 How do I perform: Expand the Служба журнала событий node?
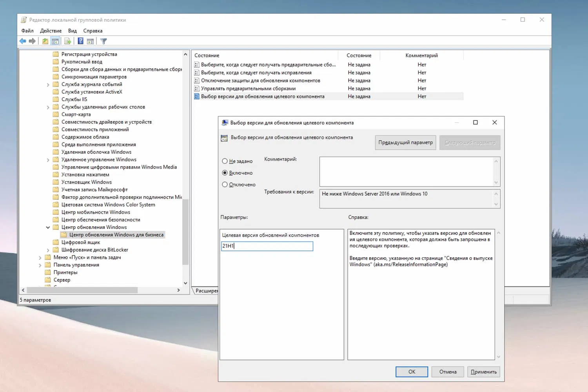(x=48, y=84)
